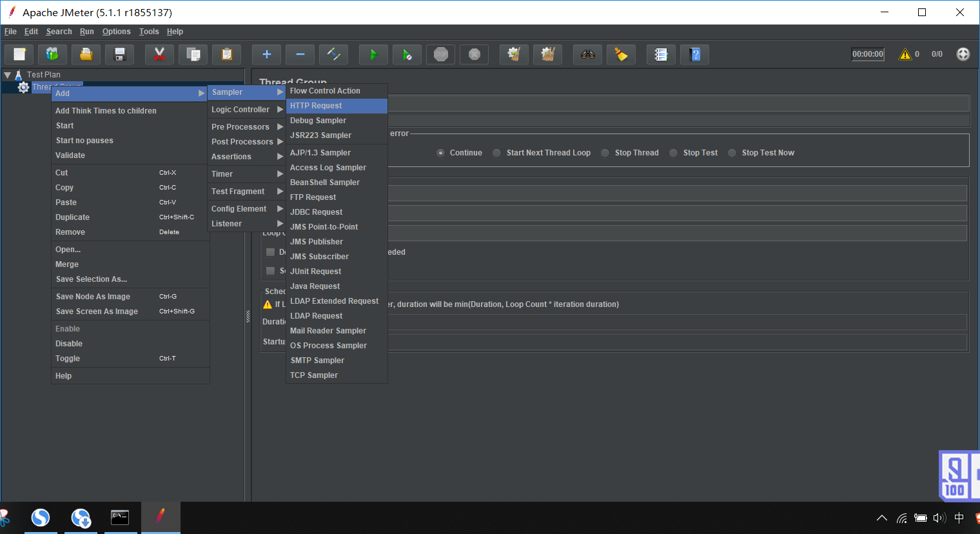Image resolution: width=980 pixels, height=534 pixels.
Task: Choose Debug Sampler menu entry
Action: [x=337, y=121]
